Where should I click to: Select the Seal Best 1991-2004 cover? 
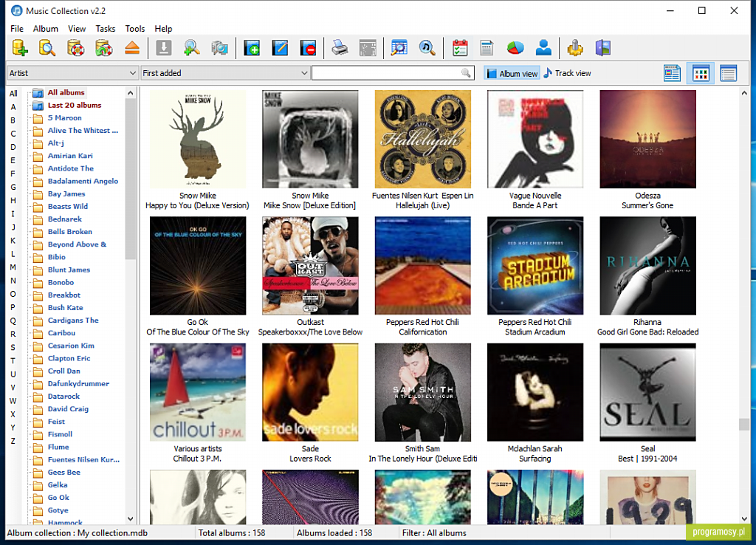(x=647, y=392)
